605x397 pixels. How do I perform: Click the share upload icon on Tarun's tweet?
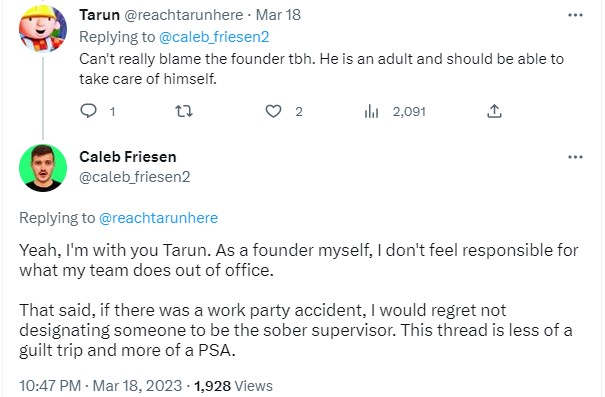(494, 111)
